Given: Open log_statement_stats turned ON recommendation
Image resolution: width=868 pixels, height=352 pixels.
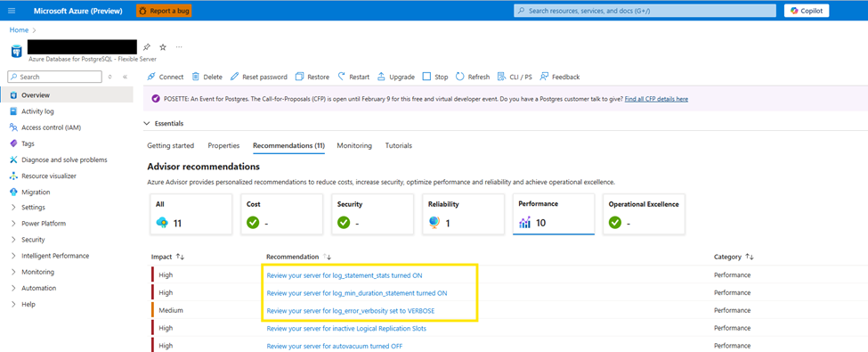Looking at the screenshot, I should 345,275.
